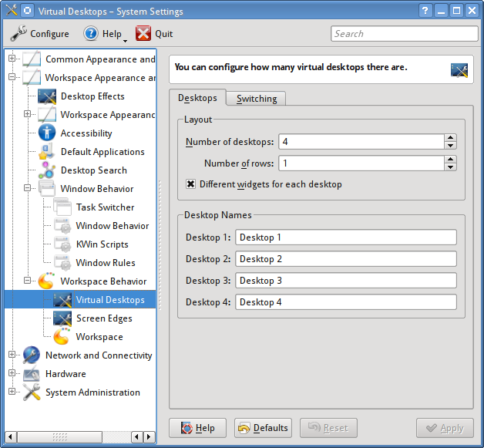
Task: Click the Window Rules icon
Action: click(x=62, y=263)
